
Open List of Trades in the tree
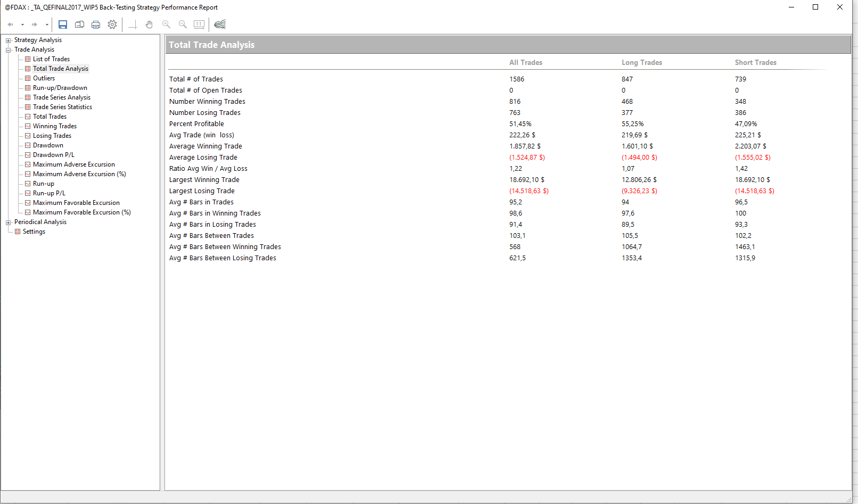51,59
